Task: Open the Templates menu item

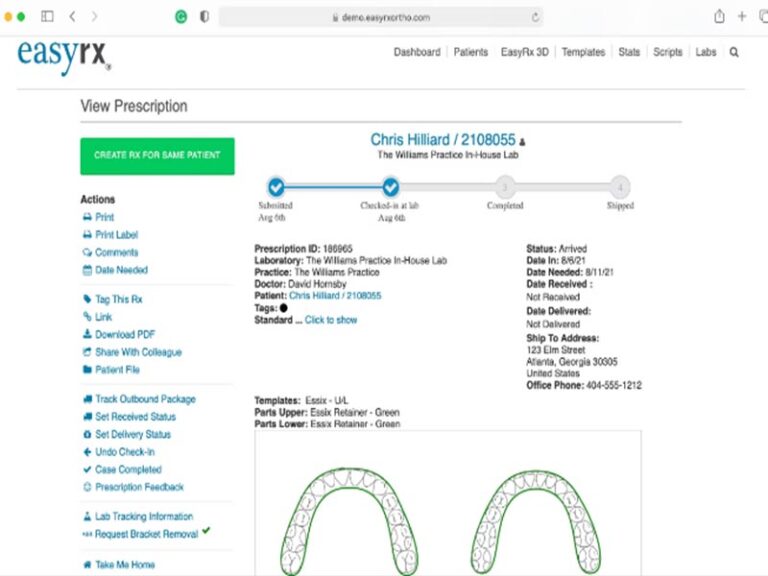Action: click(x=583, y=52)
